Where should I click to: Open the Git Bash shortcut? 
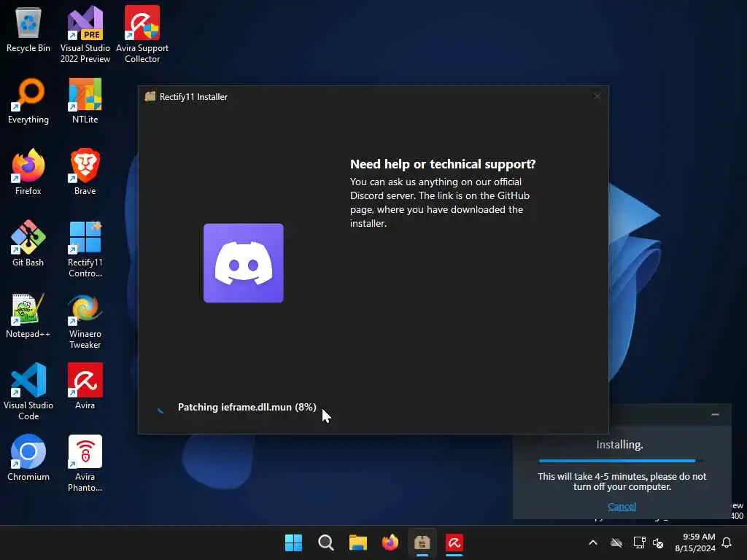[x=28, y=244]
